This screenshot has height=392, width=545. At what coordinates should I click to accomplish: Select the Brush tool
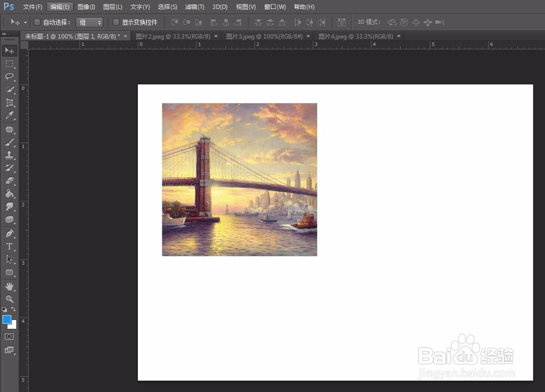coord(9,142)
